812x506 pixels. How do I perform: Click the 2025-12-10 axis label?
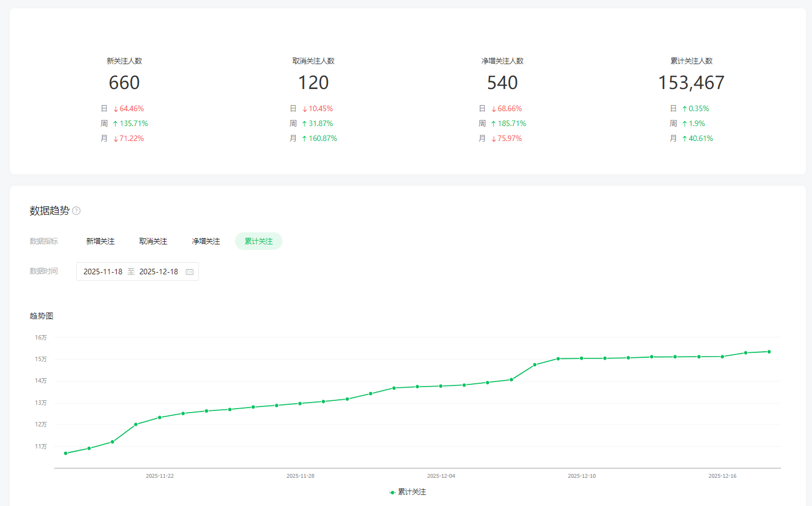click(582, 476)
